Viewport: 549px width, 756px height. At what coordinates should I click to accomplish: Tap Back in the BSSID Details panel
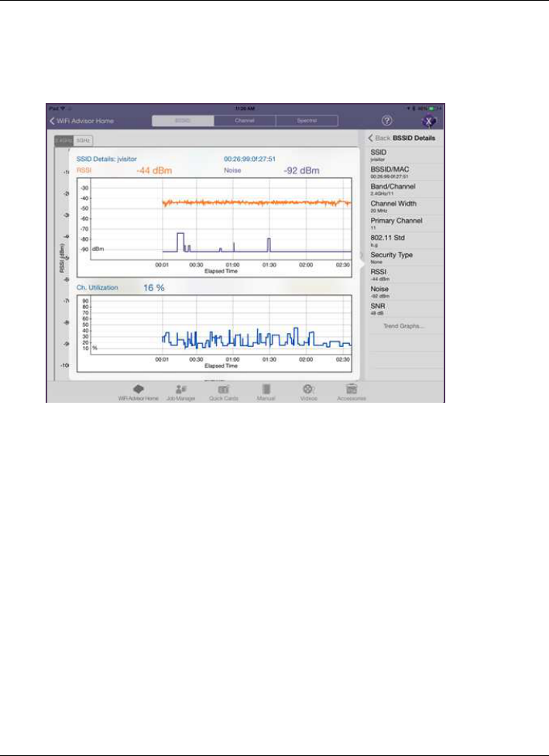click(379, 138)
